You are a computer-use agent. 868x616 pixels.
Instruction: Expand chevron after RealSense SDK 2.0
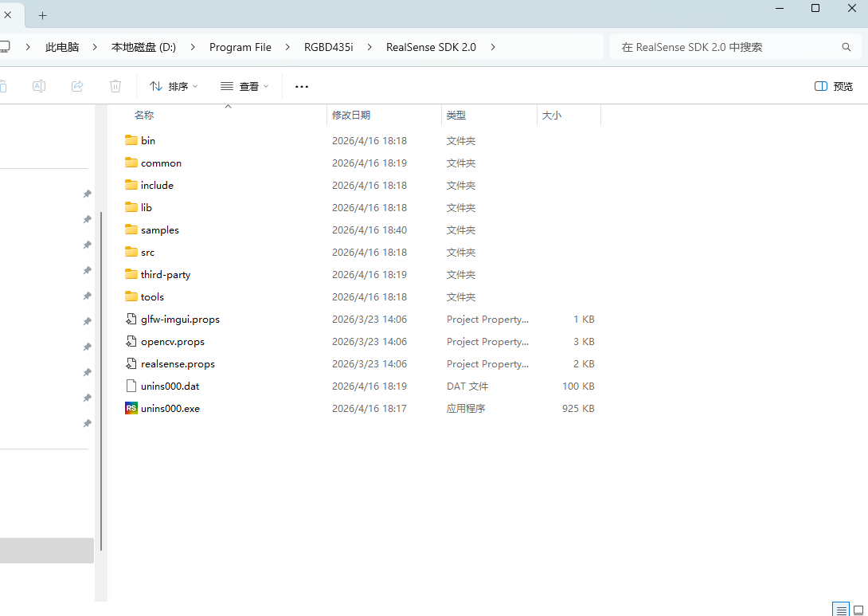coord(493,47)
